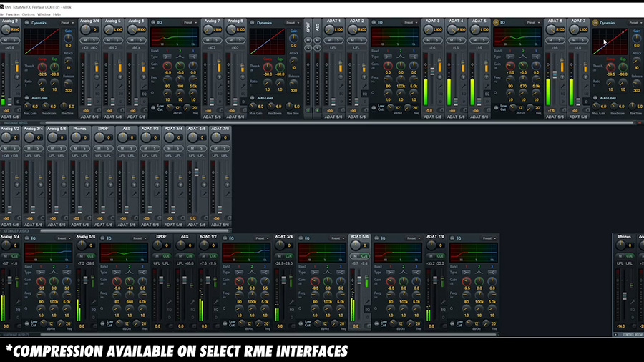Image resolution: width=644 pixels, height=362 pixels.
Task: Open Preset dropdown in ADAT 7/8 output EQ
Action: click(489, 238)
